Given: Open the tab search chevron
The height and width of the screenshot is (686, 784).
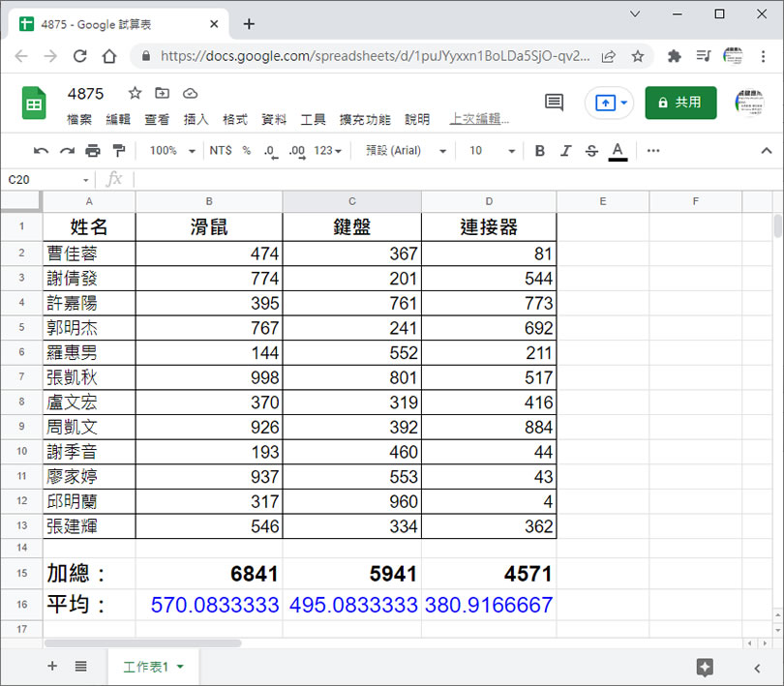Looking at the screenshot, I should pos(635,14).
